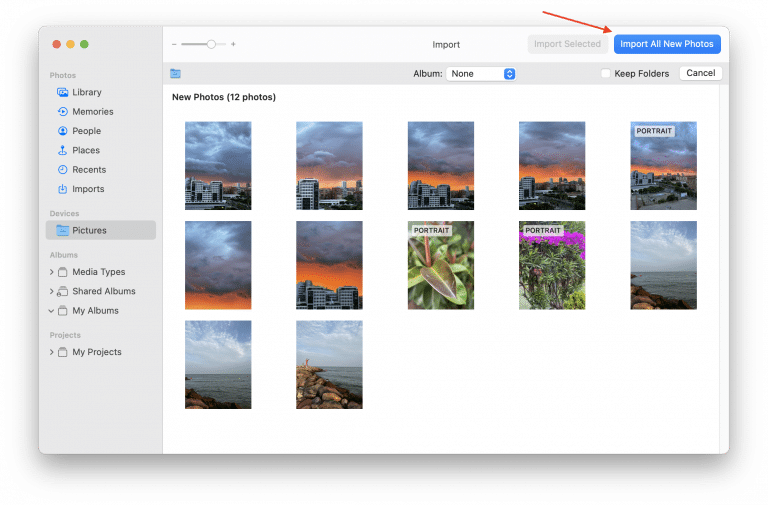Click the Shared Albums label
Viewport: 768px width, 505px height.
click(x=104, y=291)
